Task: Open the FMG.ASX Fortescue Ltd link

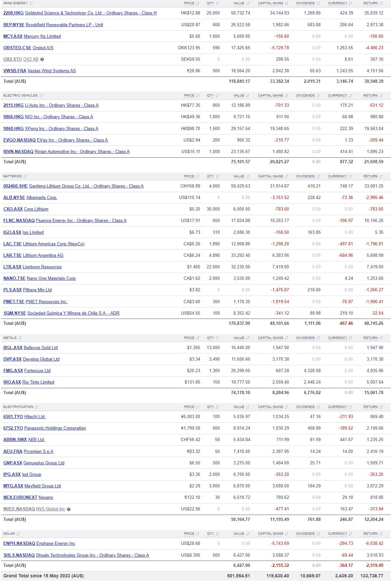Action: [x=27, y=371]
